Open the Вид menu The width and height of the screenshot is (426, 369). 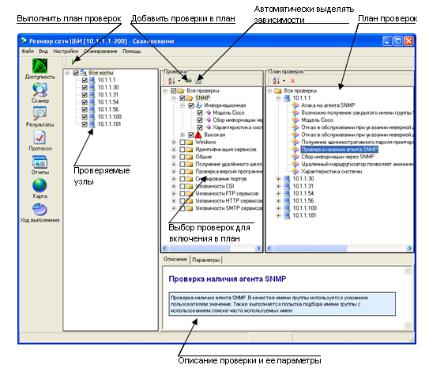43,51
